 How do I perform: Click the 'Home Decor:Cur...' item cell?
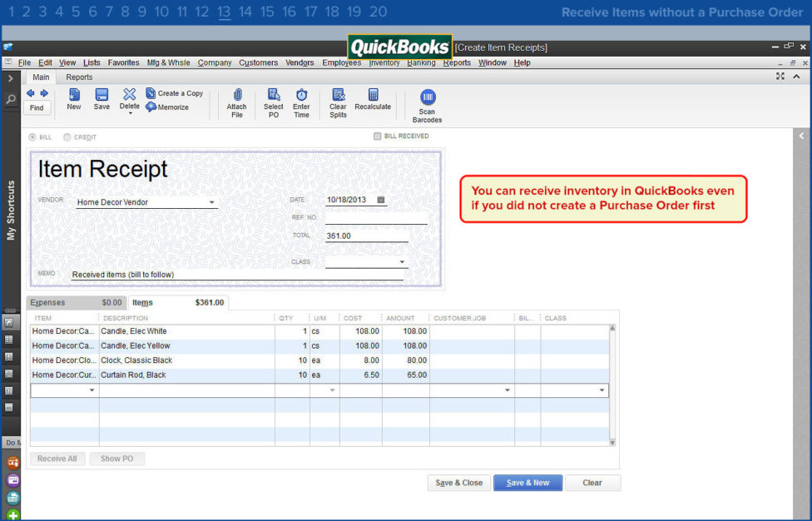65,375
